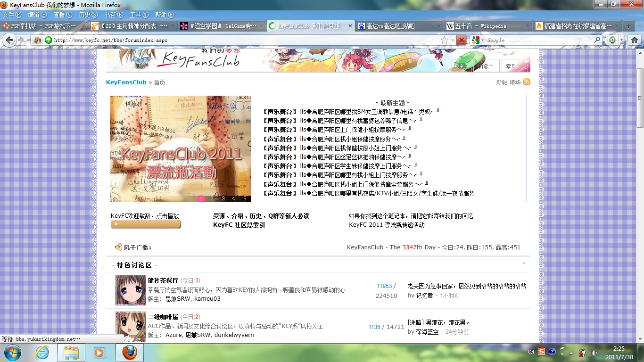This screenshot has height=362, width=644.
Task: Select slide 3 of the banner
Action: point(223,198)
